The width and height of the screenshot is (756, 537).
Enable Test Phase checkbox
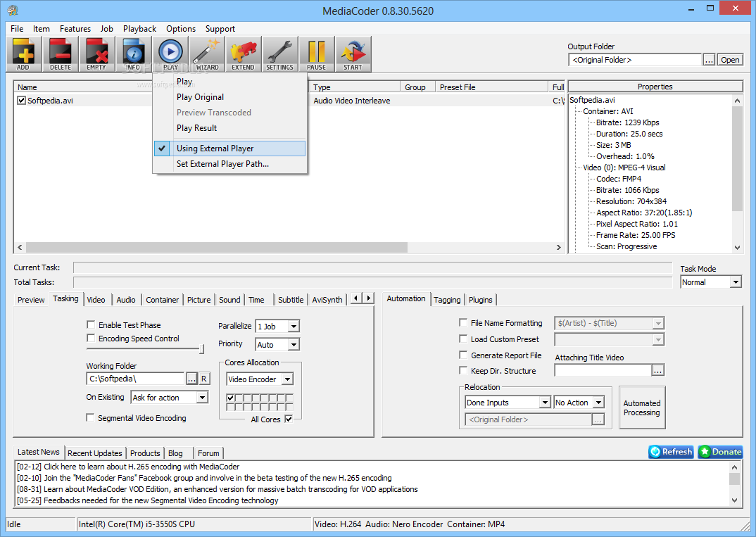(91, 324)
